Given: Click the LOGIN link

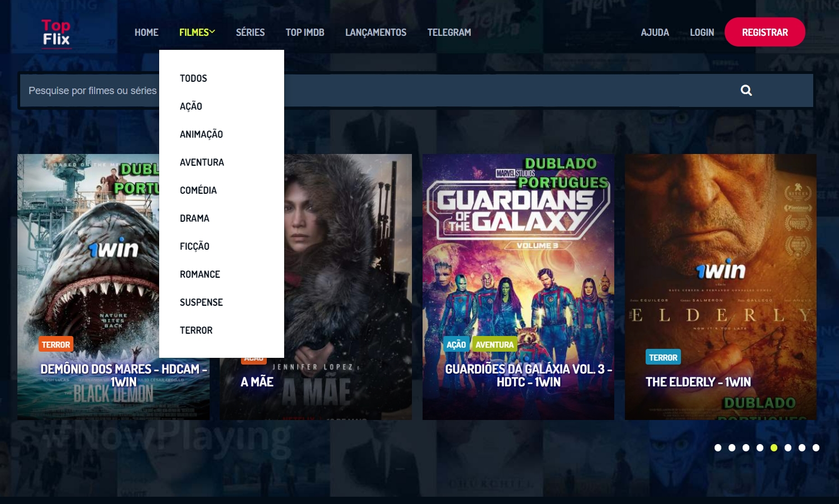Looking at the screenshot, I should pos(702,32).
